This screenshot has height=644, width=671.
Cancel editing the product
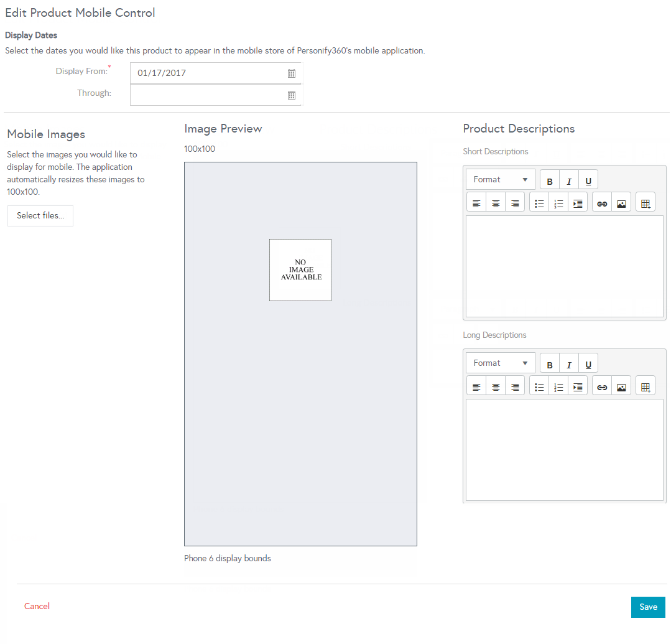(37, 606)
